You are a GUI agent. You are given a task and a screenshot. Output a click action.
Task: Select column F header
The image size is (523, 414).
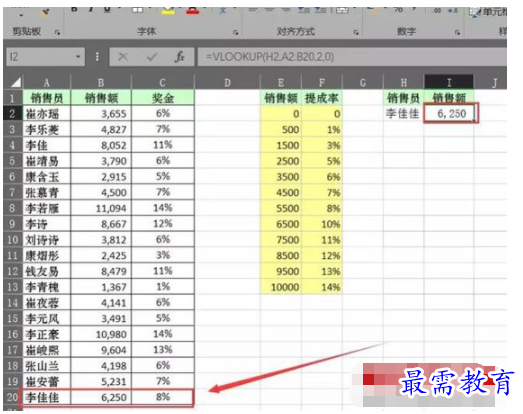click(x=322, y=82)
